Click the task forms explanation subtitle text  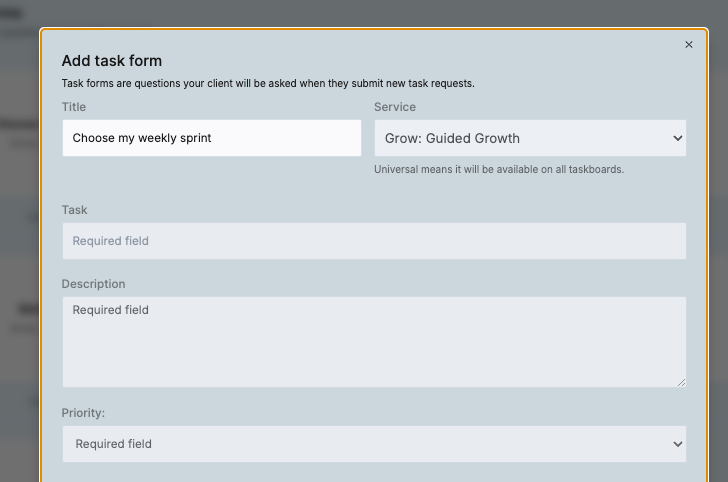pos(268,83)
